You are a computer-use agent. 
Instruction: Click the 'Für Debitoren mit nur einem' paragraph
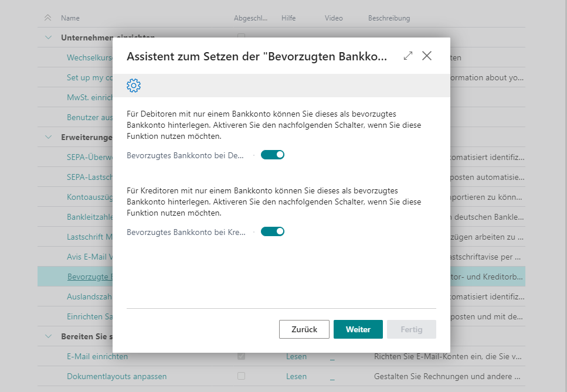(x=274, y=125)
